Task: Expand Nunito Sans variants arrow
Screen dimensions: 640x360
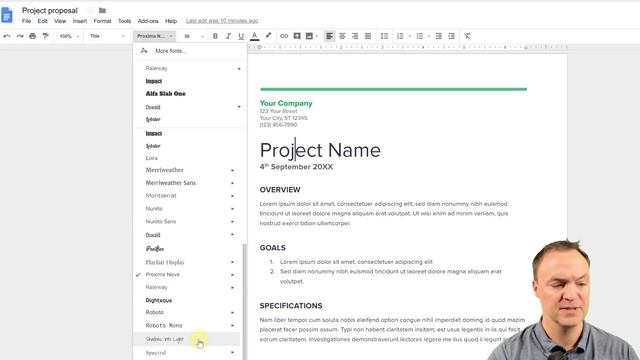Action: (x=233, y=222)
